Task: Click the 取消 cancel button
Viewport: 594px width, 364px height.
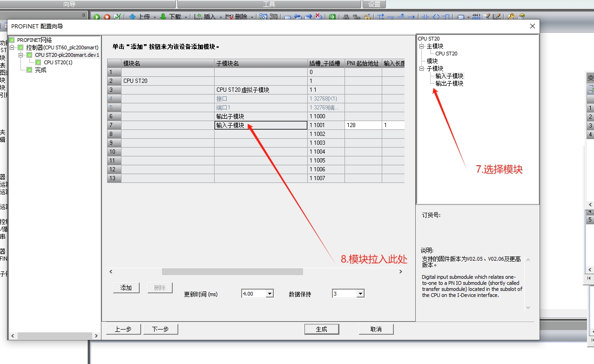Action: pos(376,329)
